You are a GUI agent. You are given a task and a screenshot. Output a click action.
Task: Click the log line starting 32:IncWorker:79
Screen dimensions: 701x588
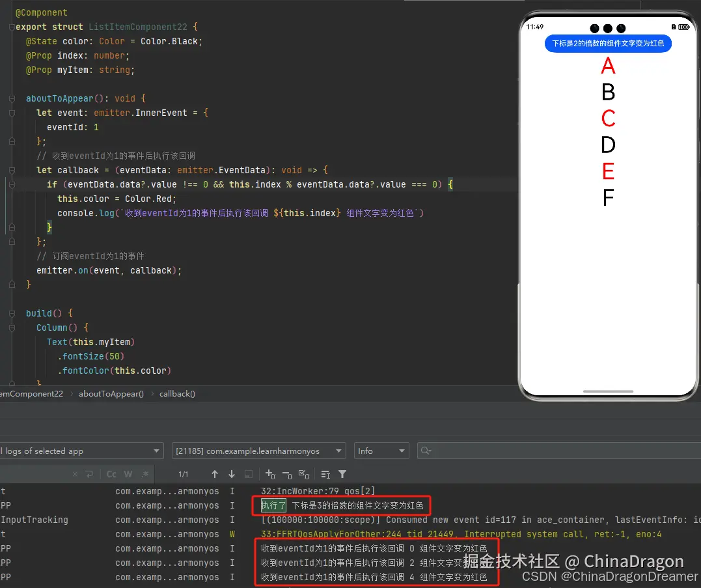pos(318,491)
